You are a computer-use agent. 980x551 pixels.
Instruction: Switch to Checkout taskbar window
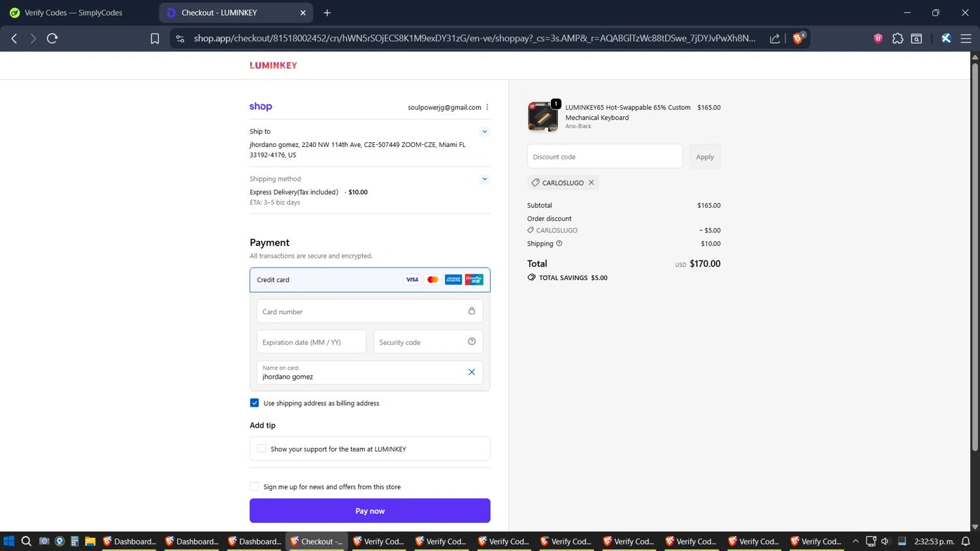coord(317,541)
